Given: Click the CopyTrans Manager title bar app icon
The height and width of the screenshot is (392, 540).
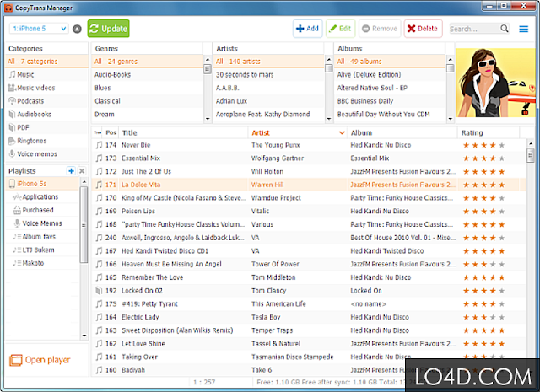Looking at the screenshot, I should pos(8,8).
